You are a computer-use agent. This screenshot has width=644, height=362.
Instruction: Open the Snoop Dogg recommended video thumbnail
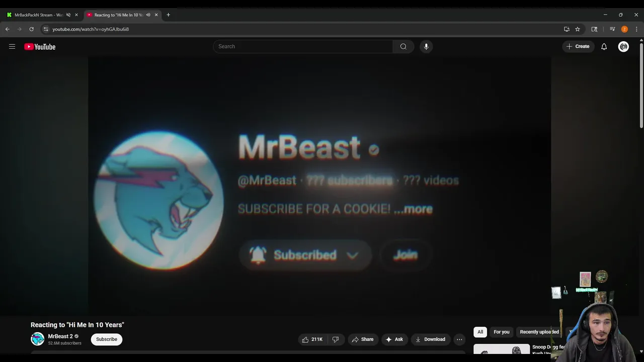tap(502, 349)
